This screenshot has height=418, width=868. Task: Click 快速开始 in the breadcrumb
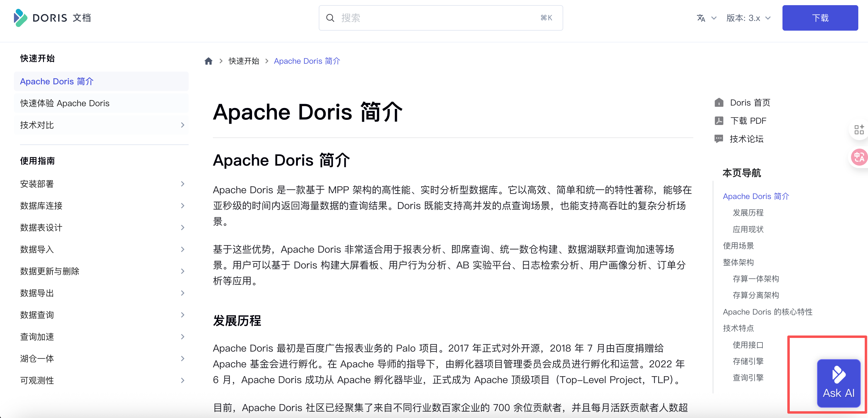click(x=244, y=61)
